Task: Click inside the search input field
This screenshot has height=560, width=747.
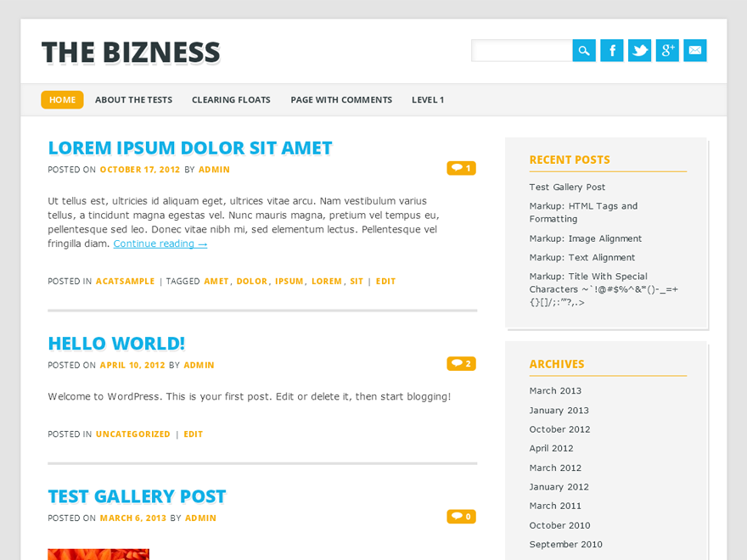Action: tap(522, 50)
